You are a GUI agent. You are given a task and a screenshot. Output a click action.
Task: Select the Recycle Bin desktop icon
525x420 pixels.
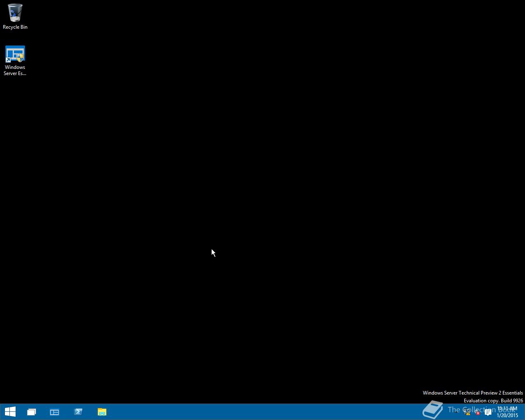pos(15,17)
